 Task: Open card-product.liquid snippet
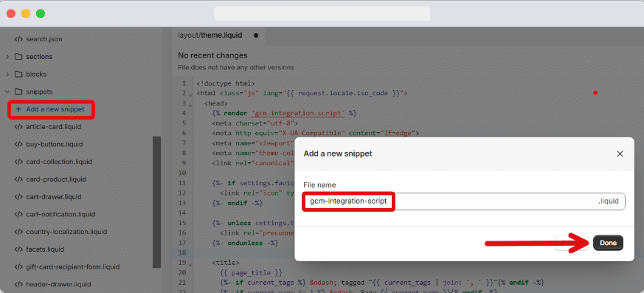tap(56, 179)
